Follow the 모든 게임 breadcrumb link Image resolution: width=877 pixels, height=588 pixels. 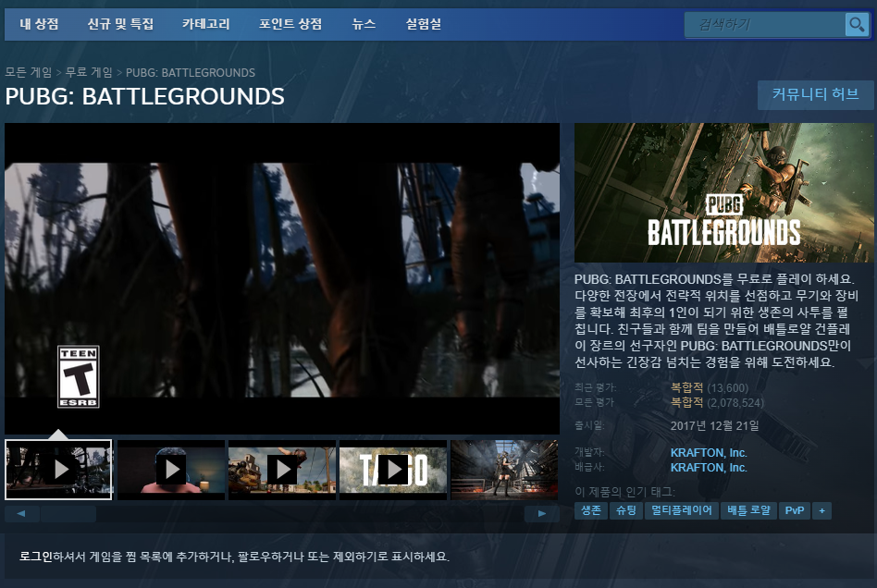29,73
